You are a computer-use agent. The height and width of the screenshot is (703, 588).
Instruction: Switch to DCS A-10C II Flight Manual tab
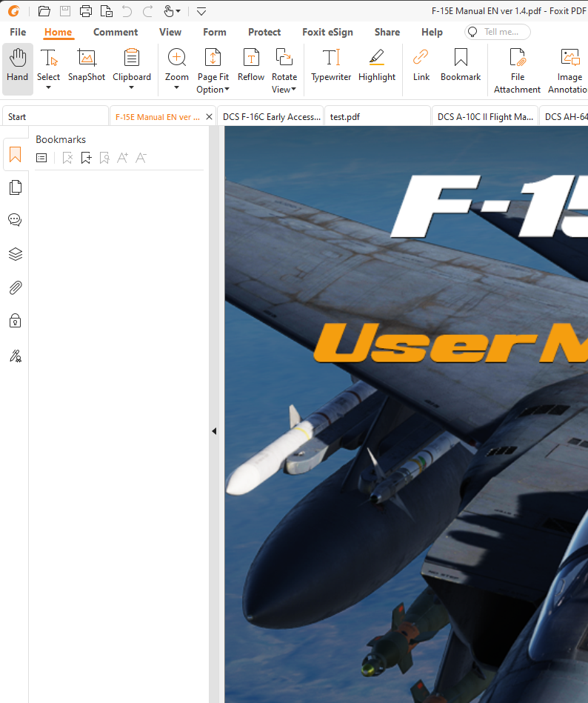pyautogui.click(x=485, y=116)
